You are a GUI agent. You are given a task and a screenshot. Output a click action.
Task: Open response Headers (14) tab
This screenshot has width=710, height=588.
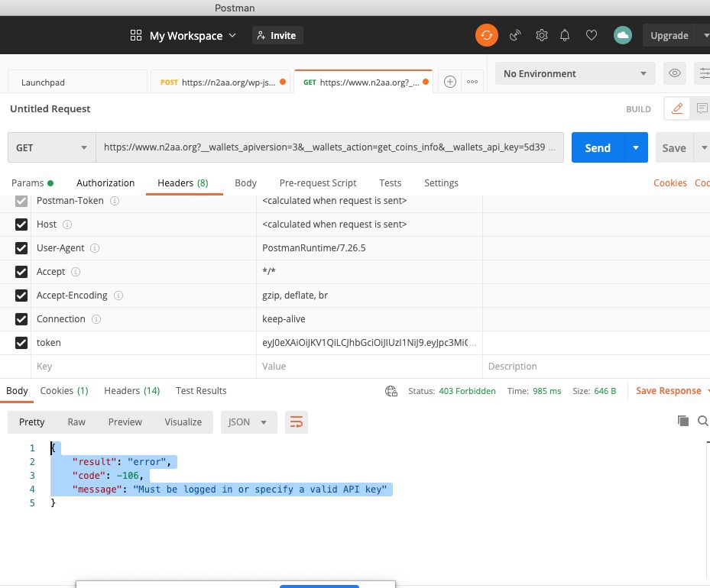pyautogui.click(x=131, y=391)
